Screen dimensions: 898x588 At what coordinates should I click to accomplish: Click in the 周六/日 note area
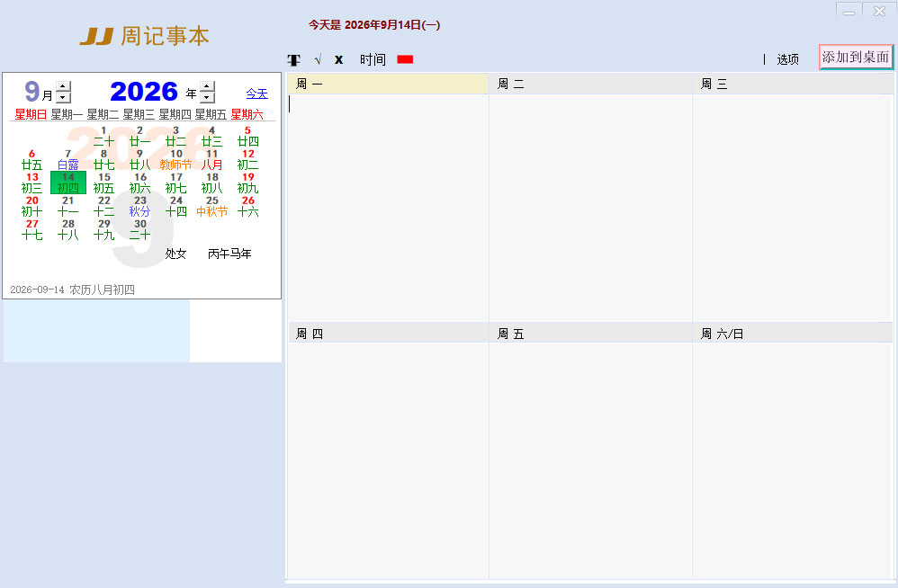[x=794, y=460]
